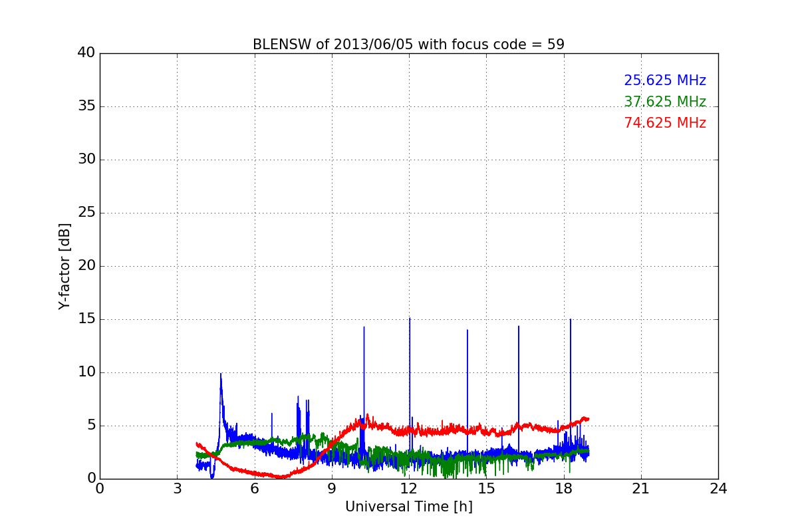Click the y-axis tick label 5
The width and height of the screenshot is (798, 532).
91,426
